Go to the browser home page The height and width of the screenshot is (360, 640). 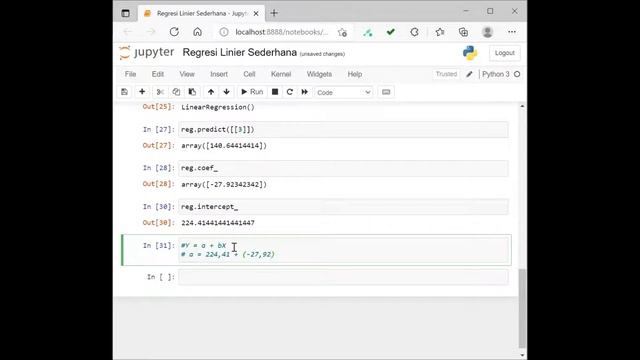(198, 32)
